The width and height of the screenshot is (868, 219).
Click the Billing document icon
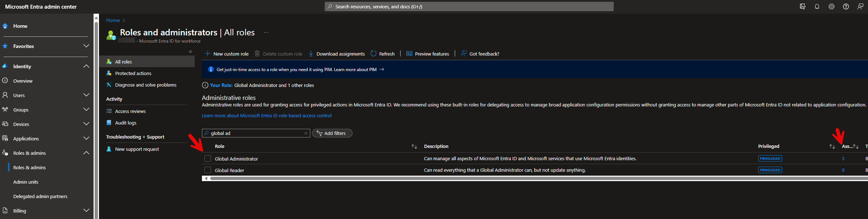[x=5, y=210]
